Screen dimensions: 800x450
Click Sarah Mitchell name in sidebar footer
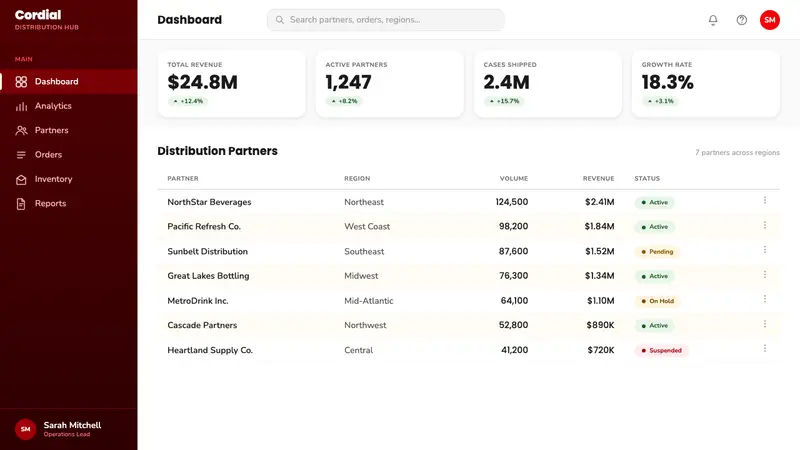[72, 425]
